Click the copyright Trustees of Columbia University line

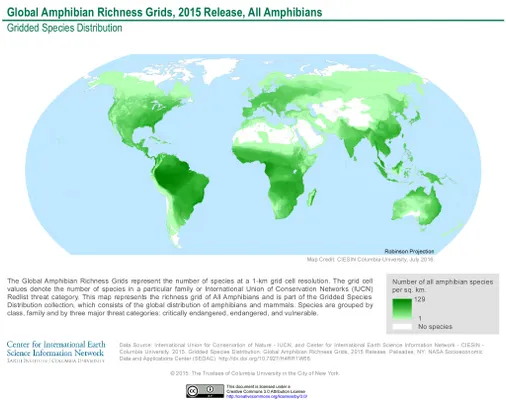pos(254,373)
